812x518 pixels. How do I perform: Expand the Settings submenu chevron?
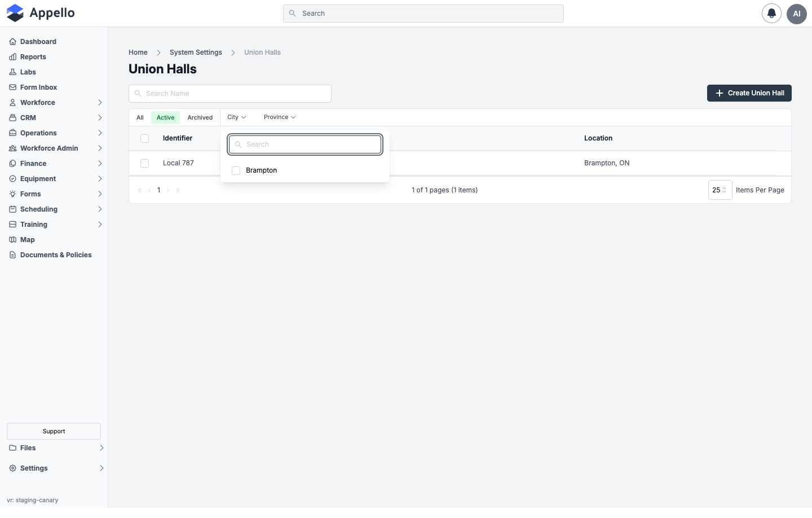101,468
